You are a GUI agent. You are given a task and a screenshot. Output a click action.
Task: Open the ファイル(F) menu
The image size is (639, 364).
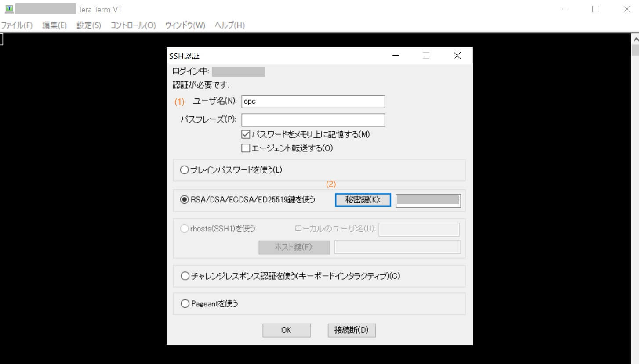point(17,25)
